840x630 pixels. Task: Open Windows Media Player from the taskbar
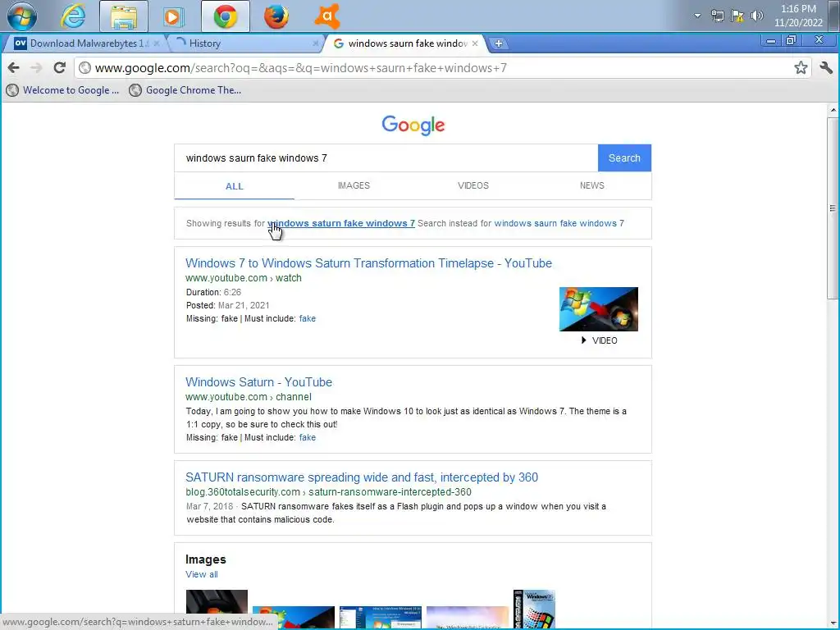[173, 16]
